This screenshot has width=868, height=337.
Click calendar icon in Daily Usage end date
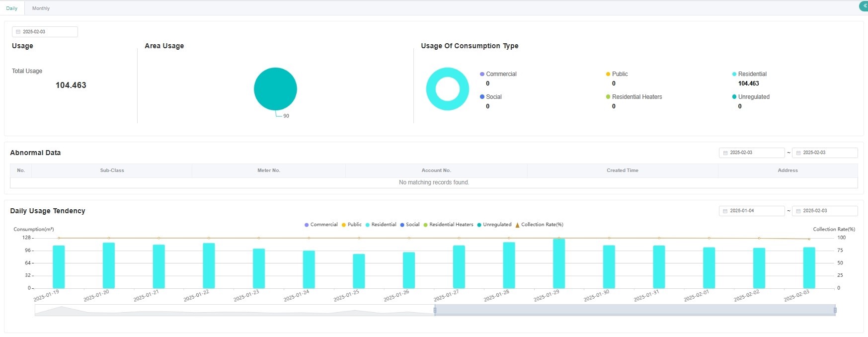click(x=798, y=211)
